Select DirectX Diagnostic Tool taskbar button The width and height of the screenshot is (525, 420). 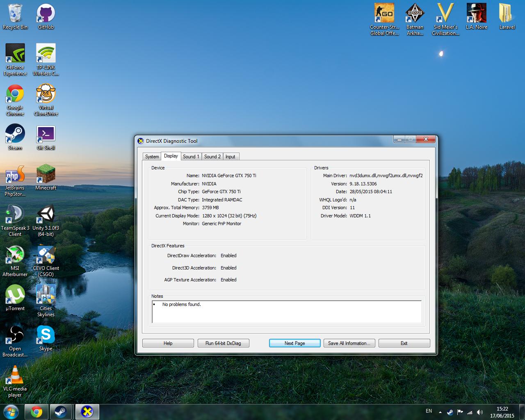click(x=87, y=412)
